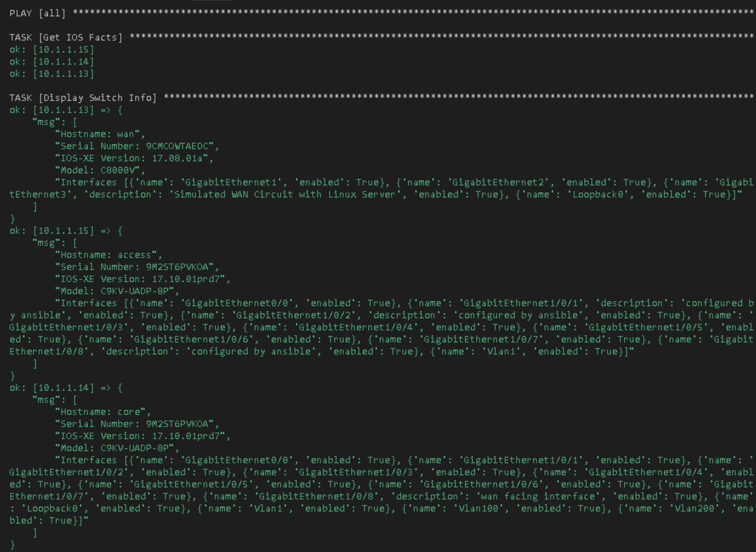Select the ok: [10.1.1.14] result under Get IOS Facts
The height and width of the screenshot is (552, 756).
pyautogui.click(x=52, y=61)
